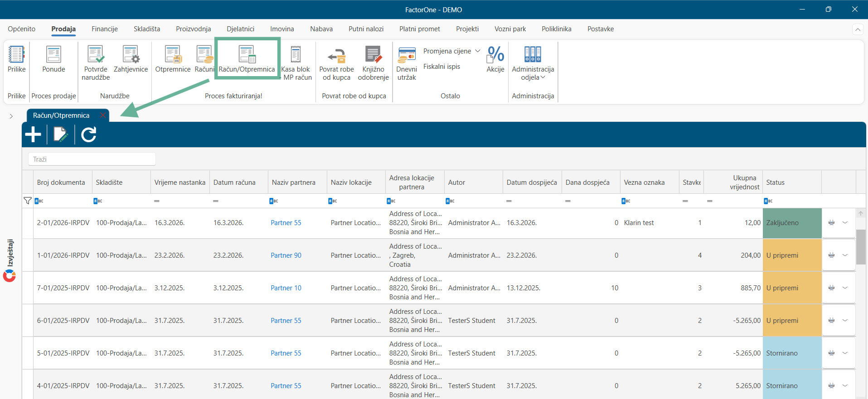Click the Traži search field
The width and height of the screenshot is (868, 399).
[92, 159]
